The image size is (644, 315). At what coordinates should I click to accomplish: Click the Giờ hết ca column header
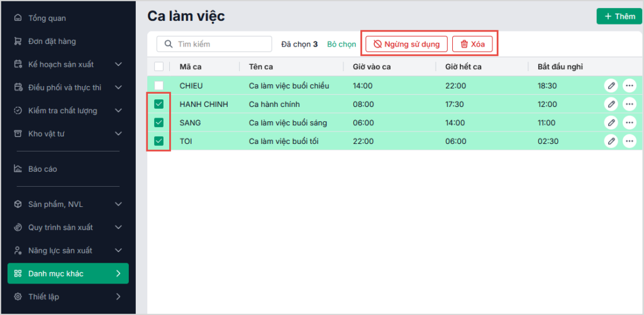click(463, 67)
